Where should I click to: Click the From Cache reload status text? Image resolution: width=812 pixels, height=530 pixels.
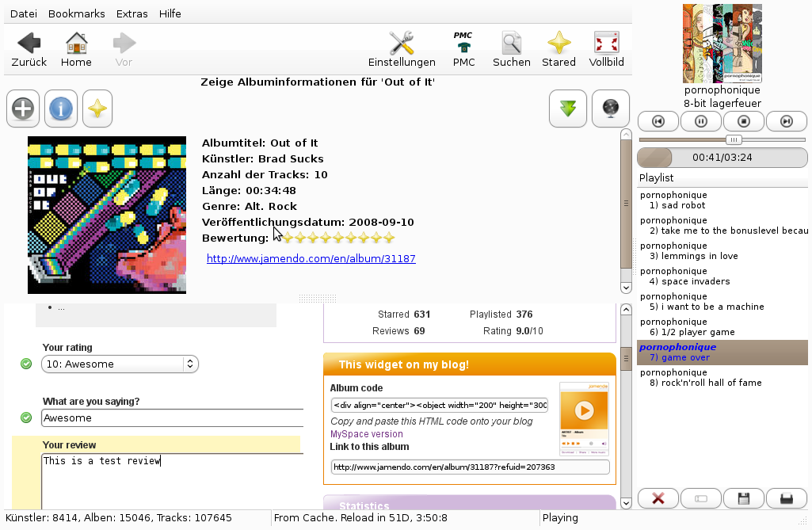tap(360, 518)
